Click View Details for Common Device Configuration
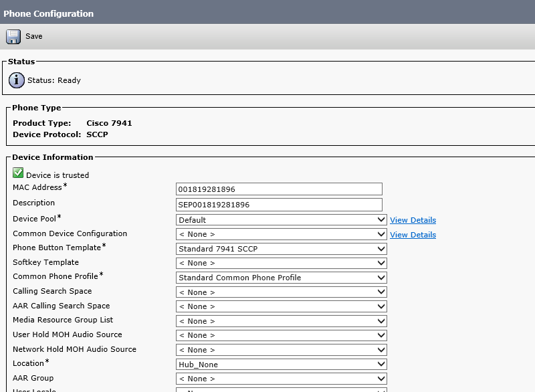 click(x=413, y=235)
